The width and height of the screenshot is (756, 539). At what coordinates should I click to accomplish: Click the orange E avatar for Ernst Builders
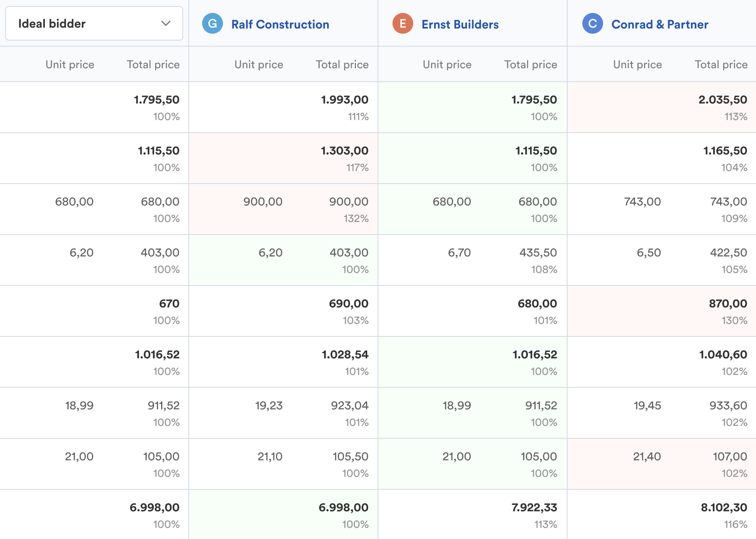pyautogui.click(x=403, y=24)
